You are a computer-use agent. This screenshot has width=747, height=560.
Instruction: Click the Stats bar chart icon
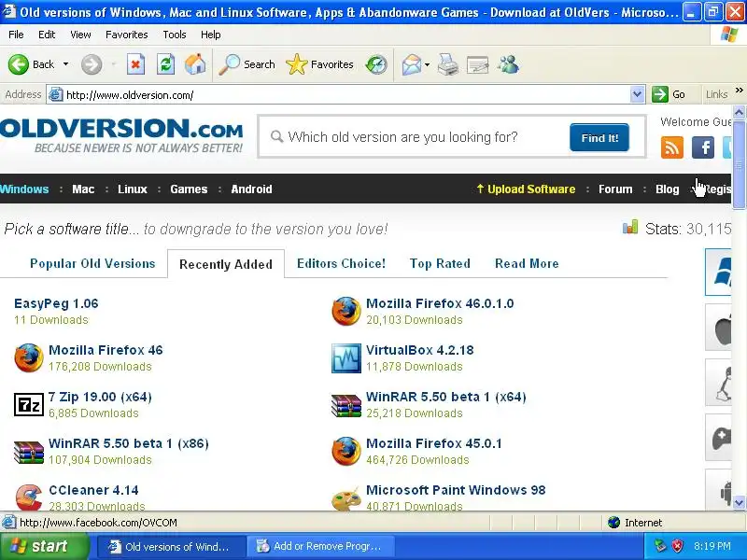(629, 227)
